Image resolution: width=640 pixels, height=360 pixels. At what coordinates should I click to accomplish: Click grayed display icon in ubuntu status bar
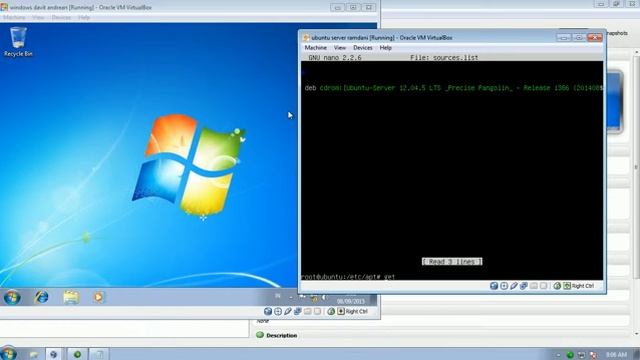pos(543,286)
